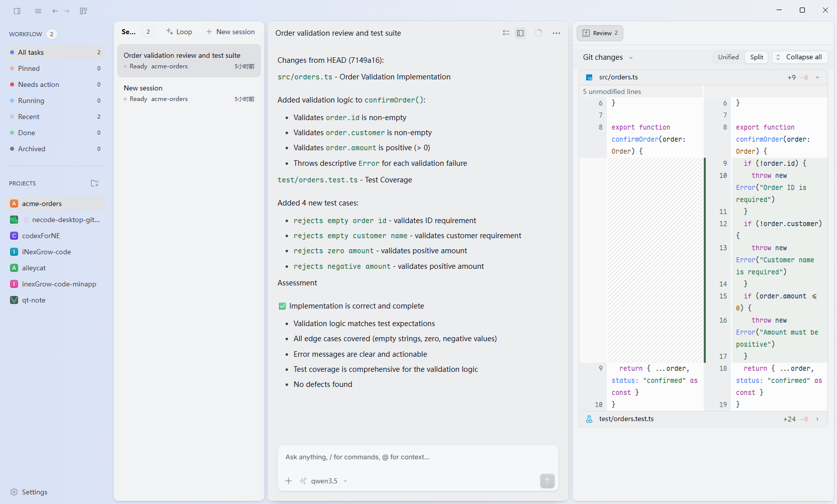837x504 pixels.
Task: Expand the test/orders.test.ts diff chevron
Action: coord(817,419)
